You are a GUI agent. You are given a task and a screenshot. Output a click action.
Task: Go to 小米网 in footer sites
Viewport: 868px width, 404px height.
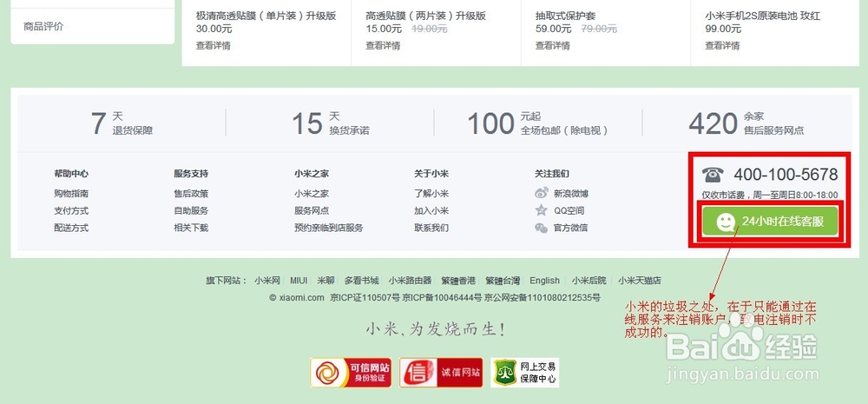click(x=267, y=281)
